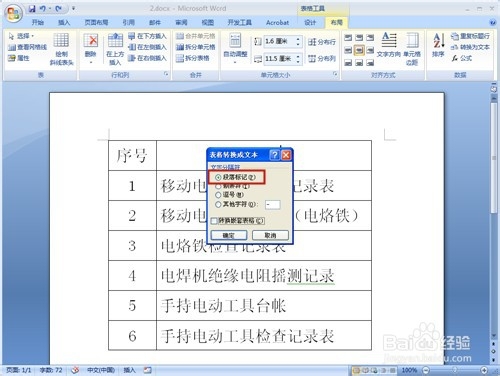Select Align Bottom Left alignment icon
This screenshot has width=500, height=376.
coord(348,62)
